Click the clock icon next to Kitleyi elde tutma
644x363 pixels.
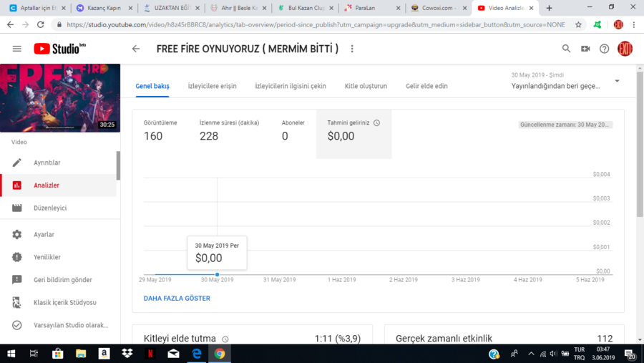[225, 339]
